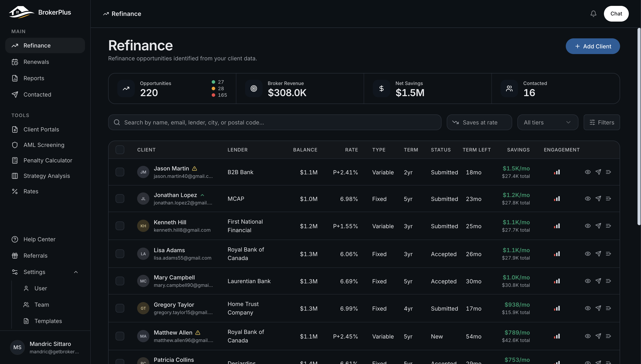Image resolution: width=641 pixels, height=364 pixels.
Task: Click the eye icon for Matthew Allen
Action: 588,336
